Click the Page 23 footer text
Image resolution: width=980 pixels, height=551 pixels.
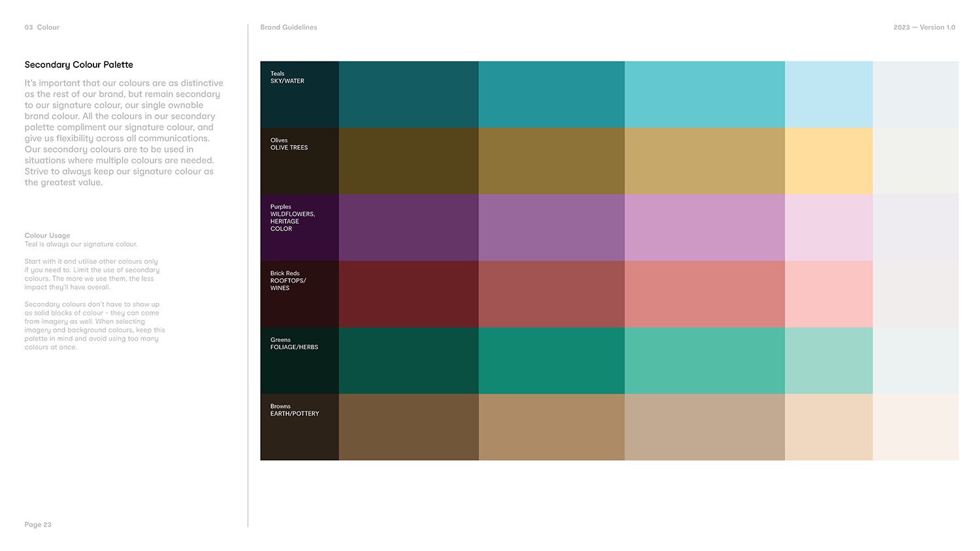[38, 525]
